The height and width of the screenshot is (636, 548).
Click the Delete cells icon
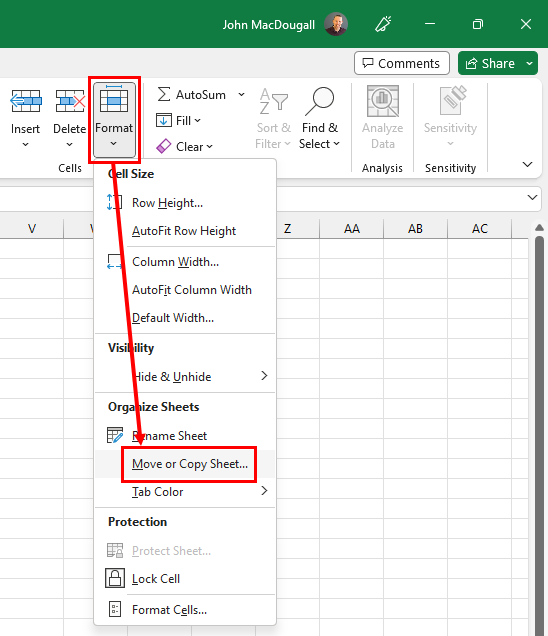point(70,101)
